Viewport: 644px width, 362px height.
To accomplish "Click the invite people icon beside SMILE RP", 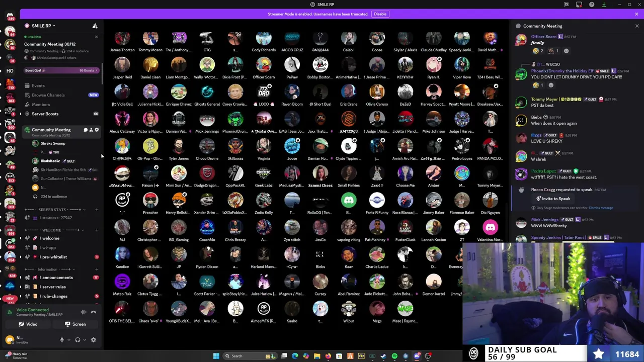I will pos(95,26).
